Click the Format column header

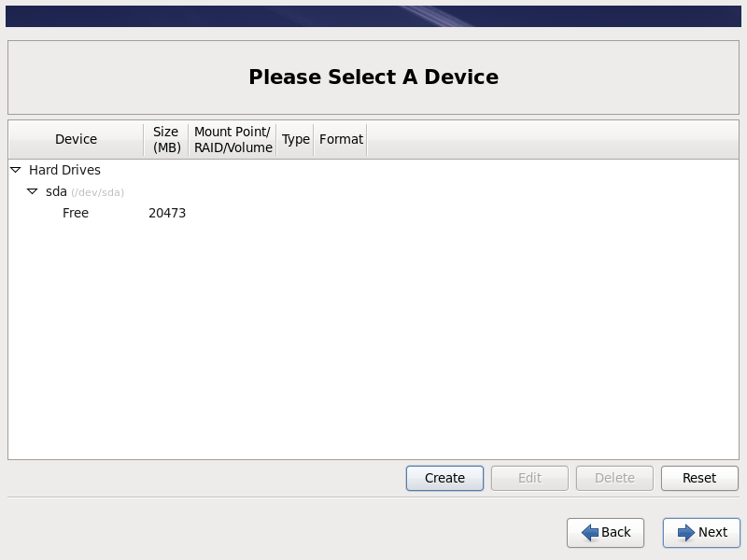[341, 139]
